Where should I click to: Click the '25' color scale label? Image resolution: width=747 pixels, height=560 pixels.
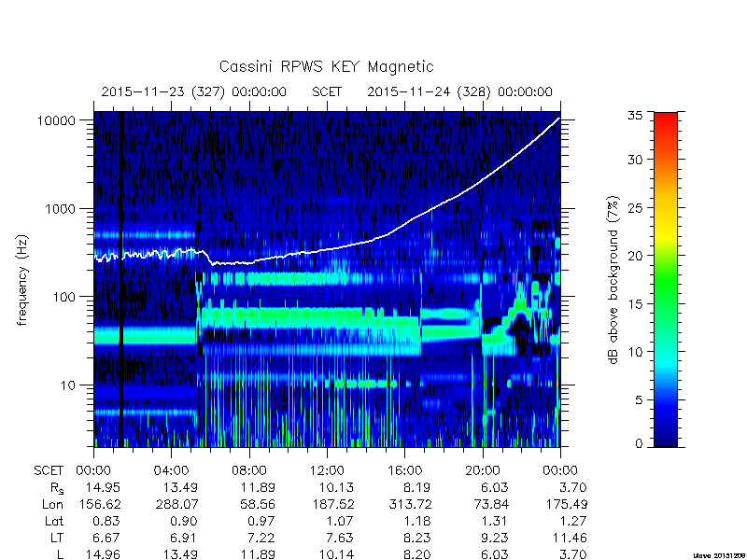(x=635, y=207)
